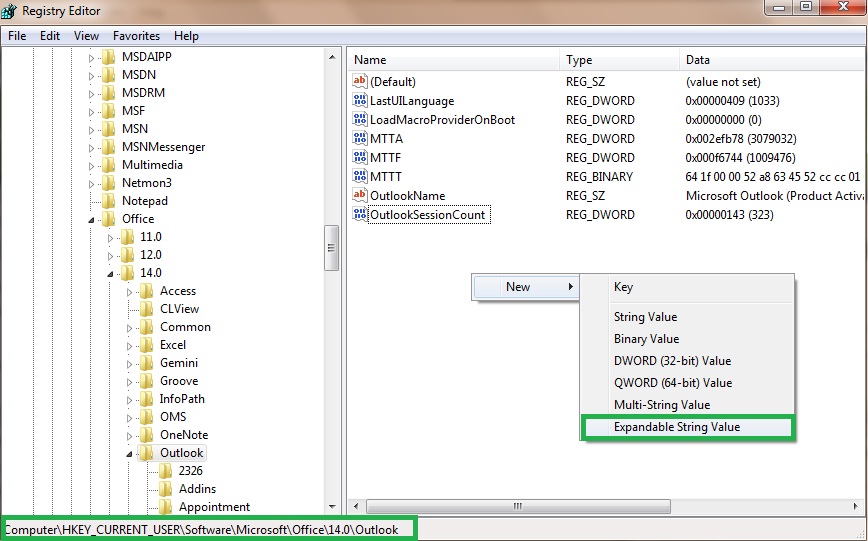Choose Expandable String Value from submenu
The image size is (868, 541).
coord(688,427)
